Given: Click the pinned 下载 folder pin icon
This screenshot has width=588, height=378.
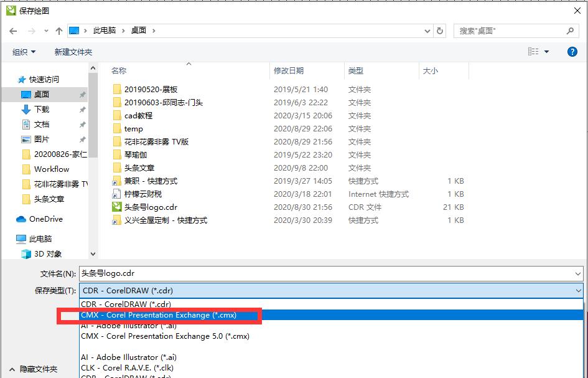Looking at the screenshot, I should 83,110.
